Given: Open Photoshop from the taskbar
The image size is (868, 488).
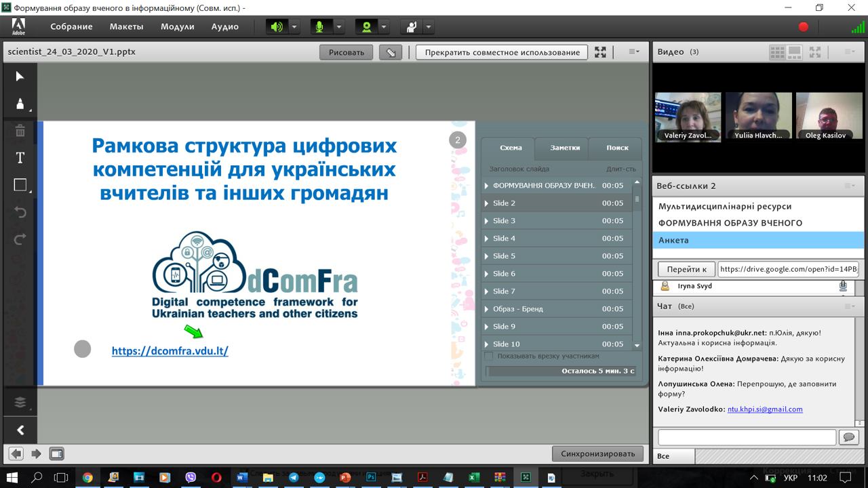Looking at the screenshot, I should click(371, 477).
